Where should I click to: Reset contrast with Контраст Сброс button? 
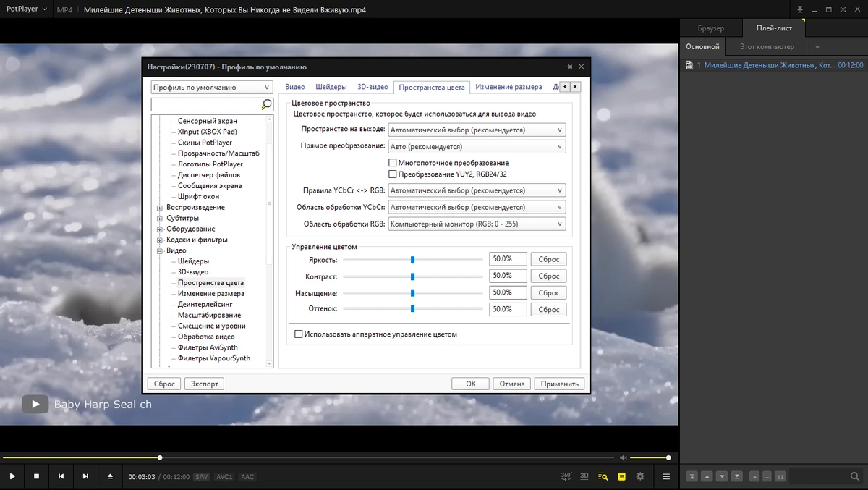(549, 276)
